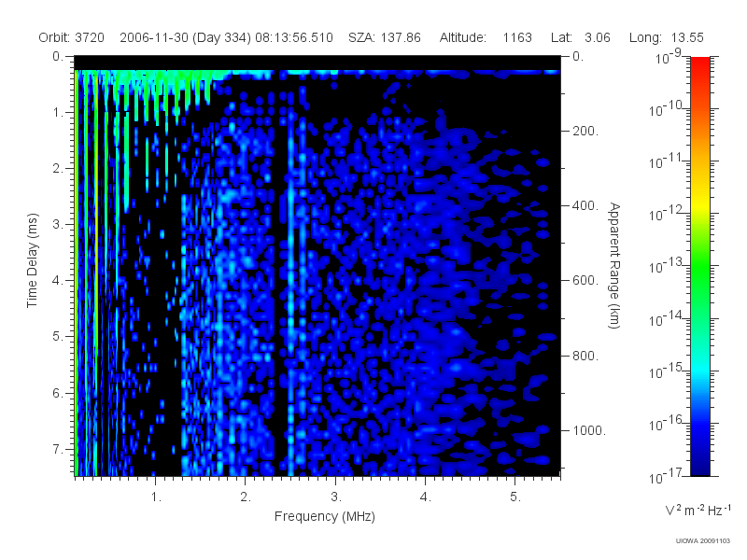This screenshot has height=560, width=747.
Task: Click the Time Delay (ms) axis label
Action: [32, 260]
